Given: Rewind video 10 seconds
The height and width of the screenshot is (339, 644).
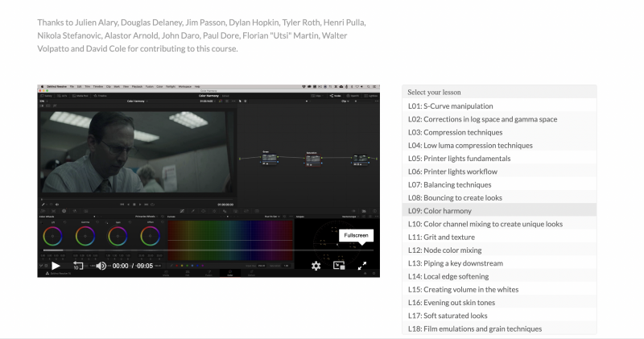Looking at the screenshot, I should pyautogui.click(x=78, y=266).
